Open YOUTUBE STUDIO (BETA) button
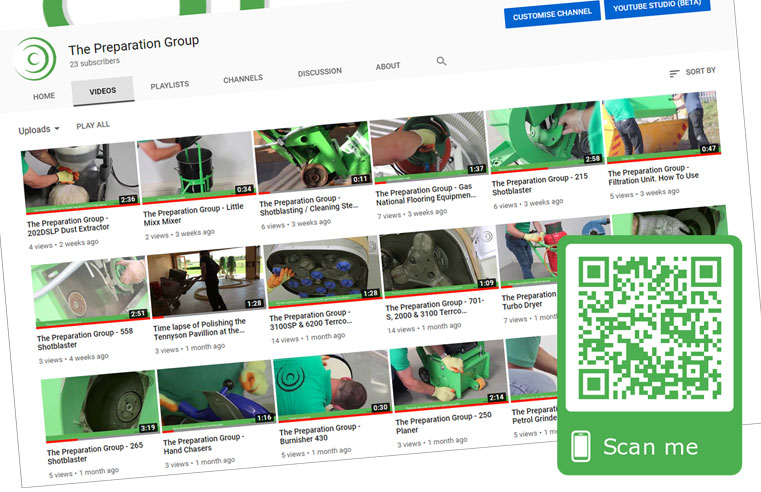Image resolution: width=761 pixels, height=492 pixels. point(657,6)
